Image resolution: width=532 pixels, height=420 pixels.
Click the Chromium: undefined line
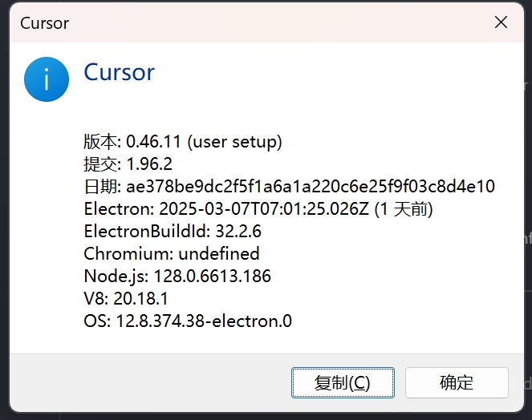pos(172,253)
